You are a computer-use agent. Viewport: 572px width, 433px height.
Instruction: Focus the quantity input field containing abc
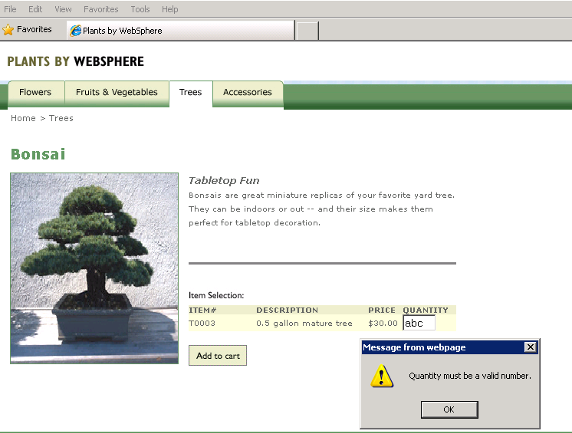(419, 323)
